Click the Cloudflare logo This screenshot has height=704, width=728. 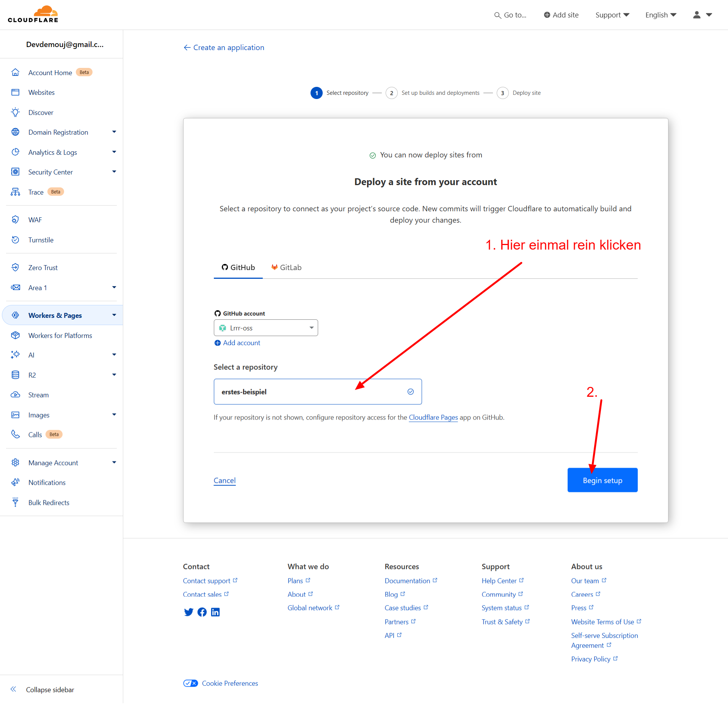pos(33,14)
